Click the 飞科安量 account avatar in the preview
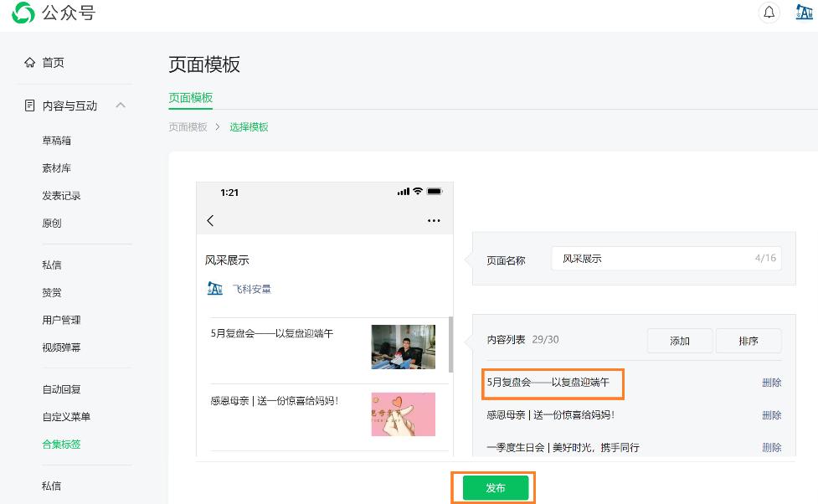This screenshot has height=504, width=818. point(215,289)
